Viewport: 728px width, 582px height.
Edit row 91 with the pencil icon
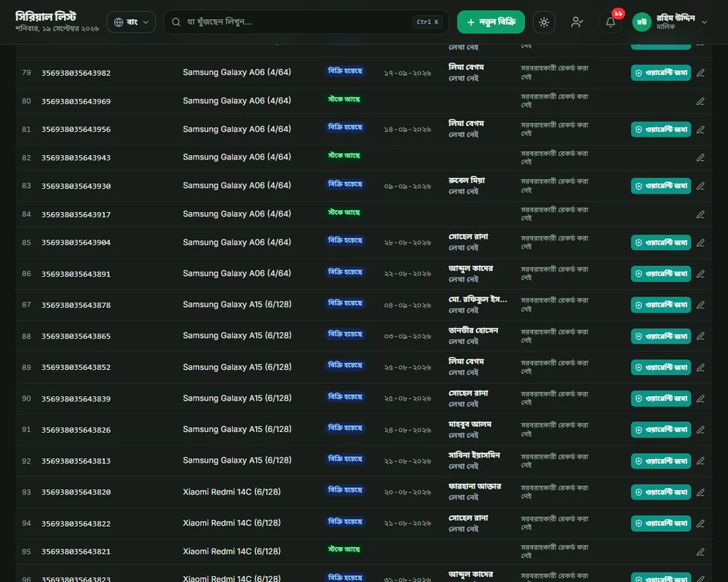click(700, 430)
